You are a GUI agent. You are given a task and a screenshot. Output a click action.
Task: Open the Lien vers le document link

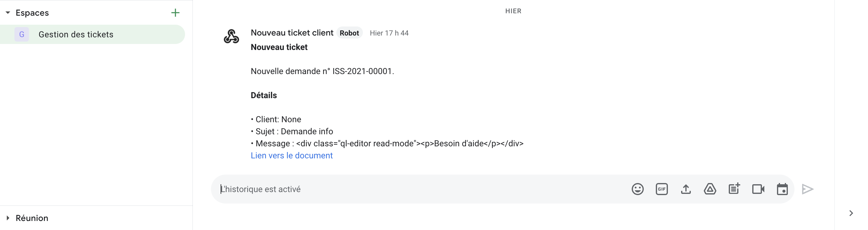pos(291,155)
